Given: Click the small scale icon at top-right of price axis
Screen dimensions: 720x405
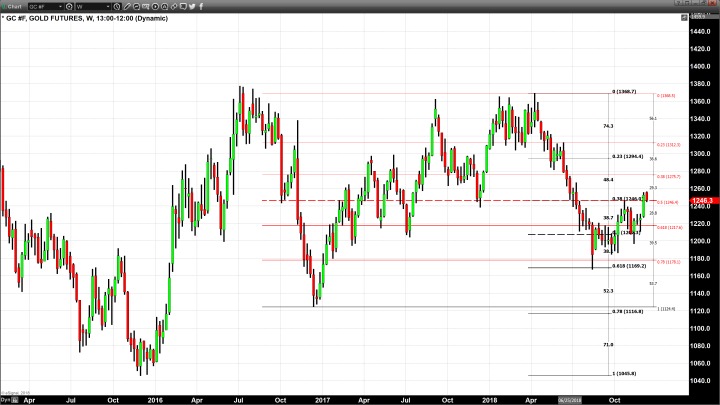Looking at the screenshot, I should (x=684, y=18).
